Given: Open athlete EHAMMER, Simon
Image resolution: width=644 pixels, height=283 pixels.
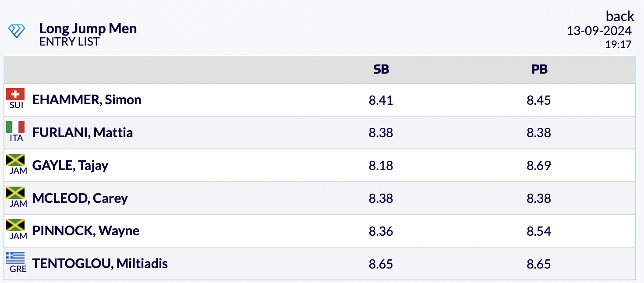Looking at the screenshot, I should (x=87, y=100).
